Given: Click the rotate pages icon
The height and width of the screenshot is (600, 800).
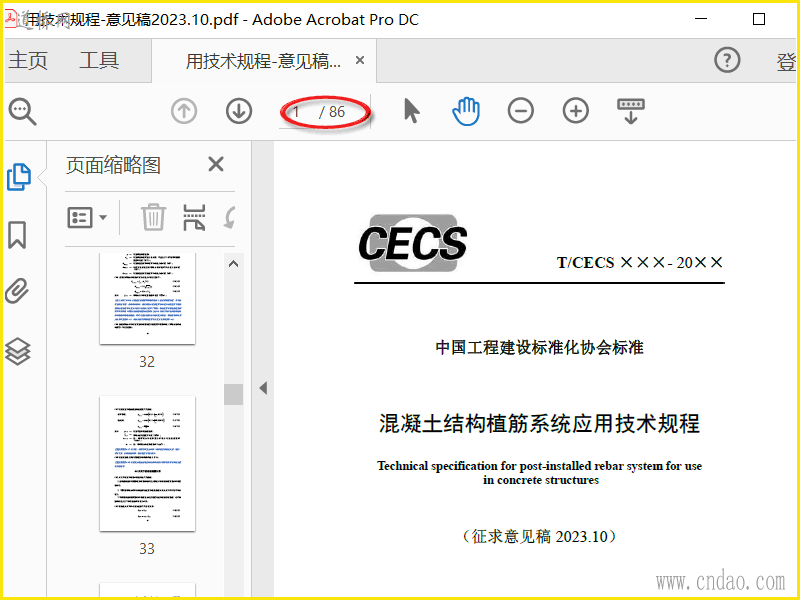Looking at the screenshot, I should 230,217.
